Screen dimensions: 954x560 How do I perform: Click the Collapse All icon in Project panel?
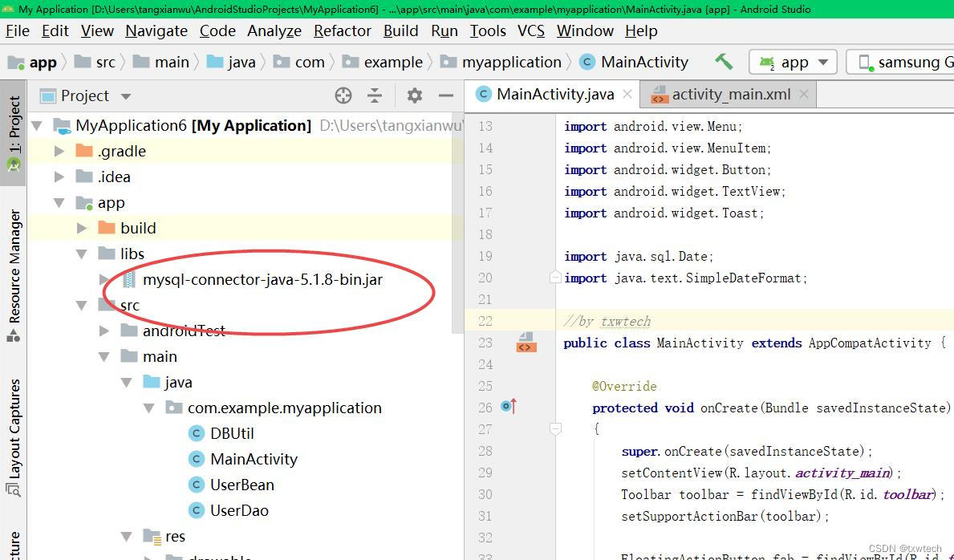375,95
